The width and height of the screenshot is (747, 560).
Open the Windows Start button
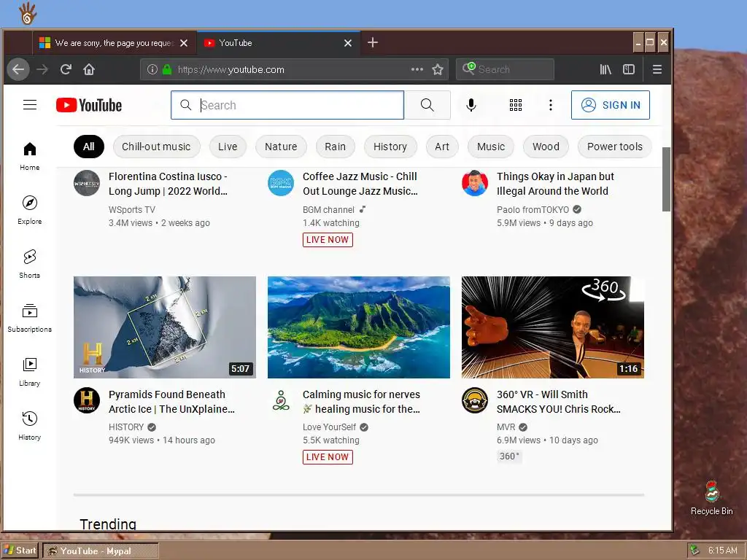pyautogui.click(x=20, y=551)
